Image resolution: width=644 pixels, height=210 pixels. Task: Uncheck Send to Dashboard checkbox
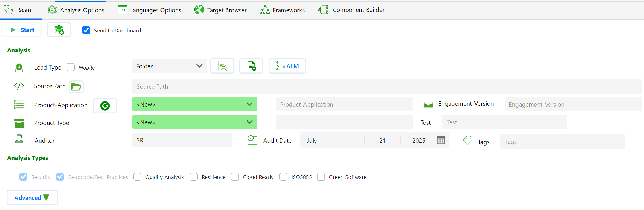[x=86, y=30]
